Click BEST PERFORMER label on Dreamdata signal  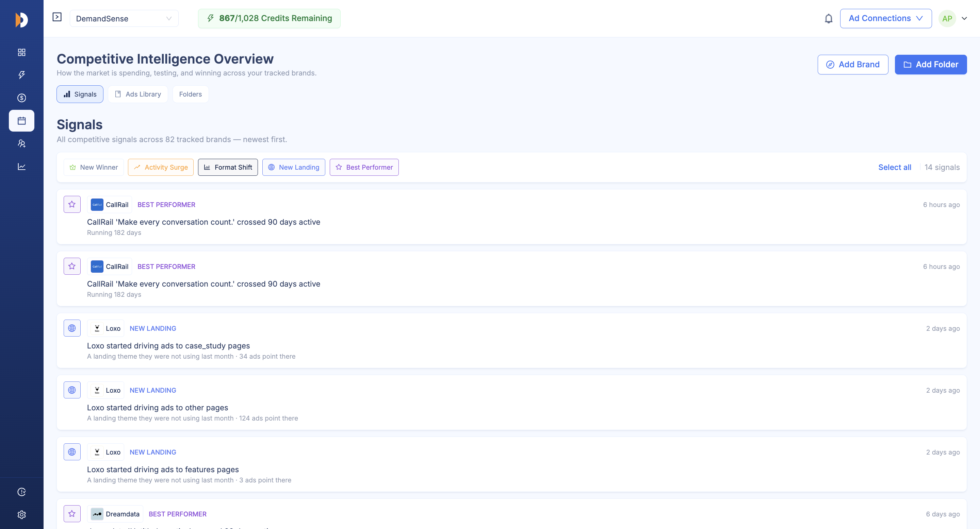[x=178, y=514]
